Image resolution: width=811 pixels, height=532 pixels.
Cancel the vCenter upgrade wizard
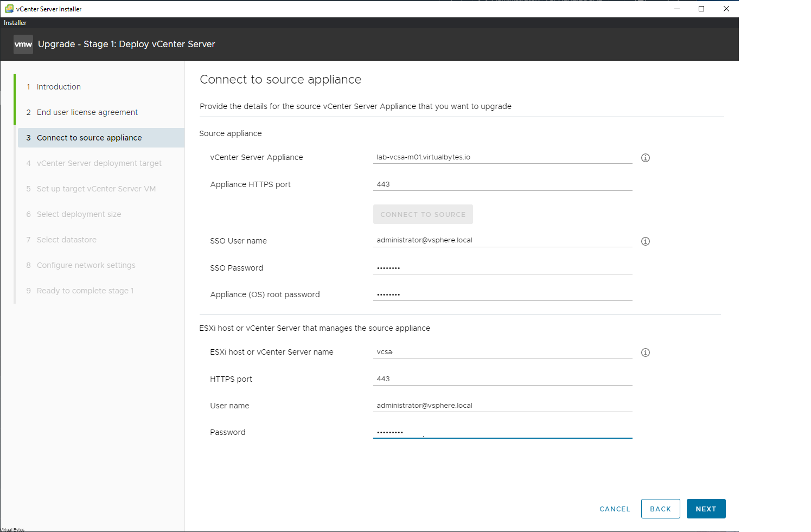click(x=615, y=509)
